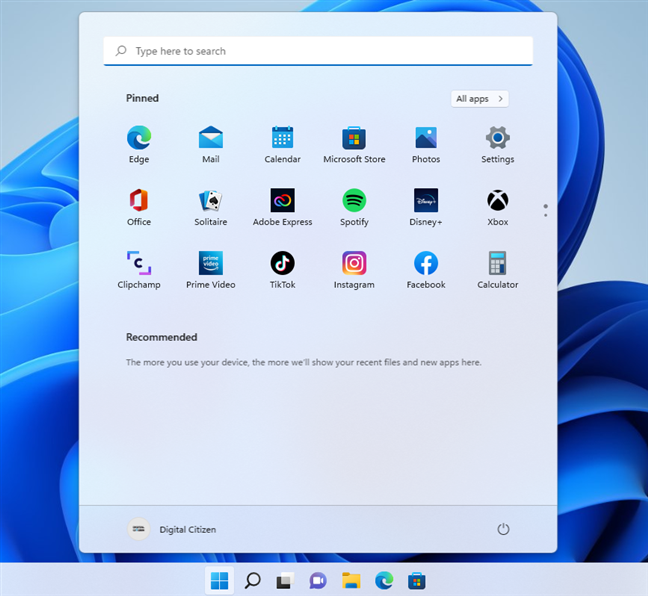
Task: Click the Start button on taskbar
Action: (219, 581)
